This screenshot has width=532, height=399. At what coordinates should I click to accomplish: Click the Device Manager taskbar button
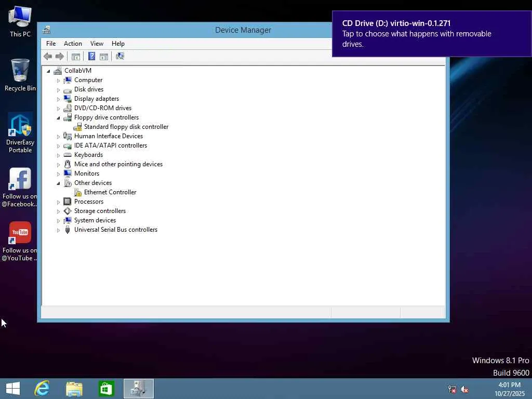pyautogui.click(x=138, y=389)
